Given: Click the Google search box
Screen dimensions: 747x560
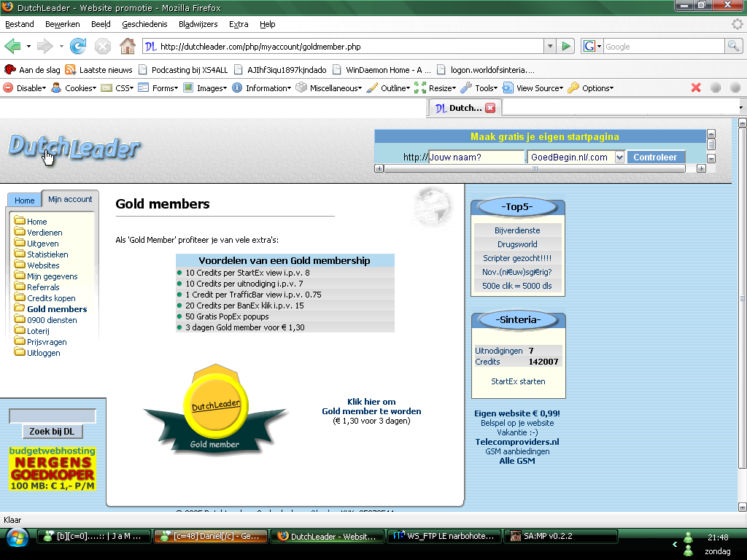Looking at the screenshot, I should pyautogui.click(x=664, y=46).
